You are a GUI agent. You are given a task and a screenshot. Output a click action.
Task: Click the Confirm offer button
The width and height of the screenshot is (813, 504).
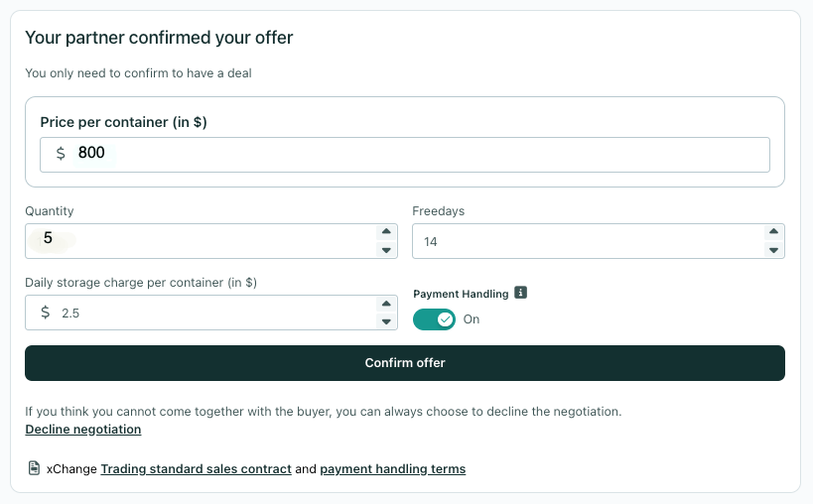405,363
